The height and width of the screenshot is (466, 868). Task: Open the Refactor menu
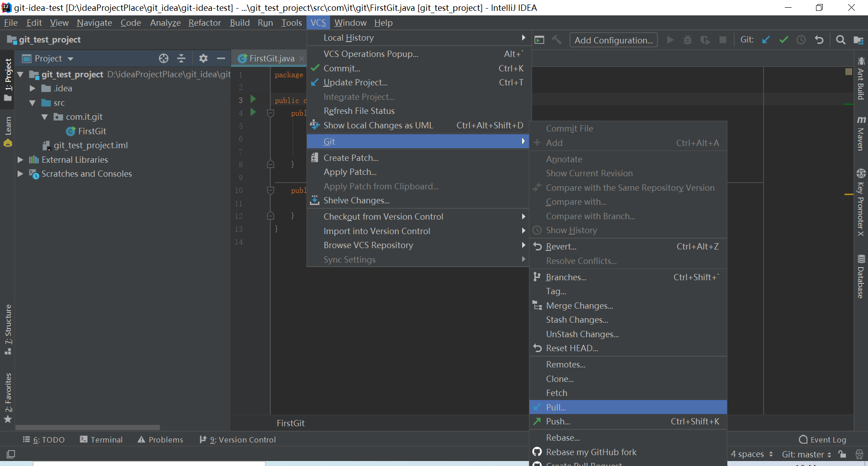pyautogui.click(x=204, y=23)
